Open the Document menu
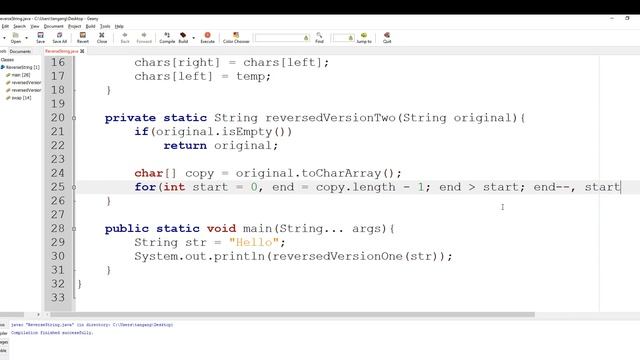 coord(53,26)
